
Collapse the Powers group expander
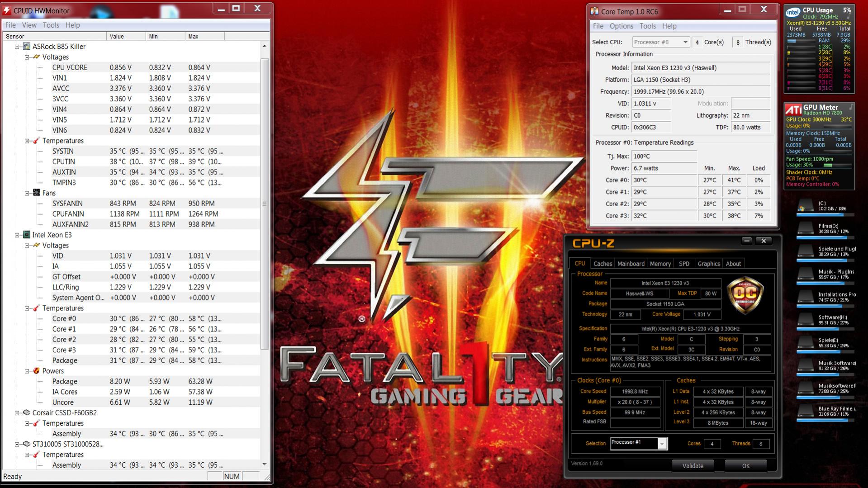coord(27,371)
